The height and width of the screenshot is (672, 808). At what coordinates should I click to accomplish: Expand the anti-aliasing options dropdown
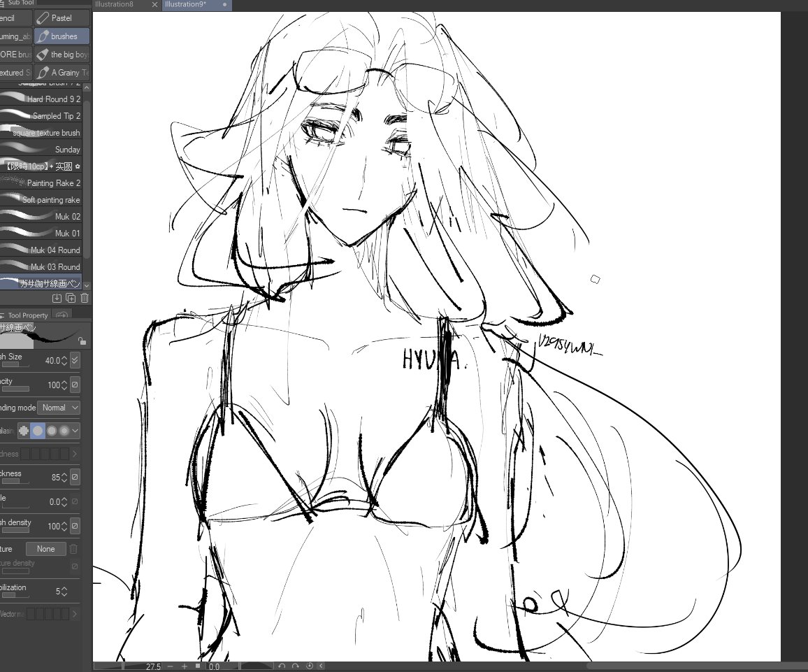point(75,430)
